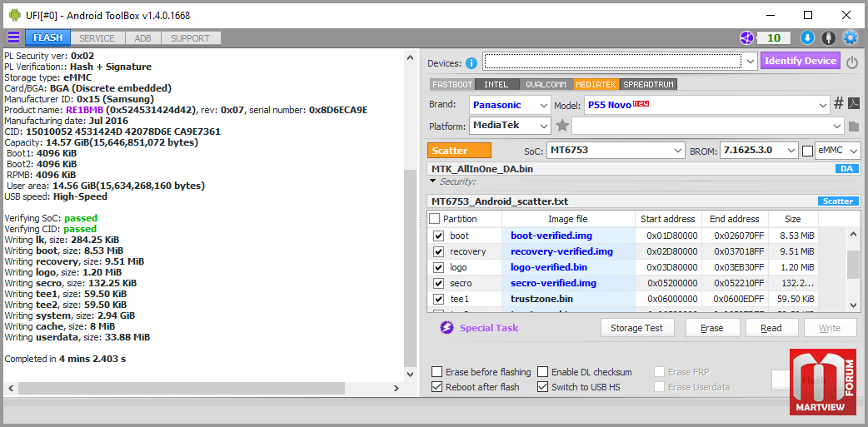Image resolution: width=868 pixels, height=427 pixels.
Task: Click the power icon next to Identify Device
Action: [x=852, y=62]
